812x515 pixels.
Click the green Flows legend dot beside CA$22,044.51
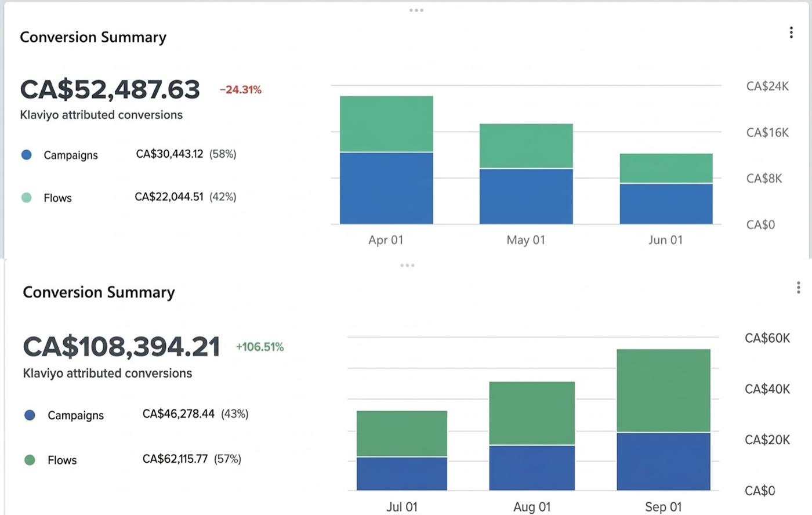(26, 198)
